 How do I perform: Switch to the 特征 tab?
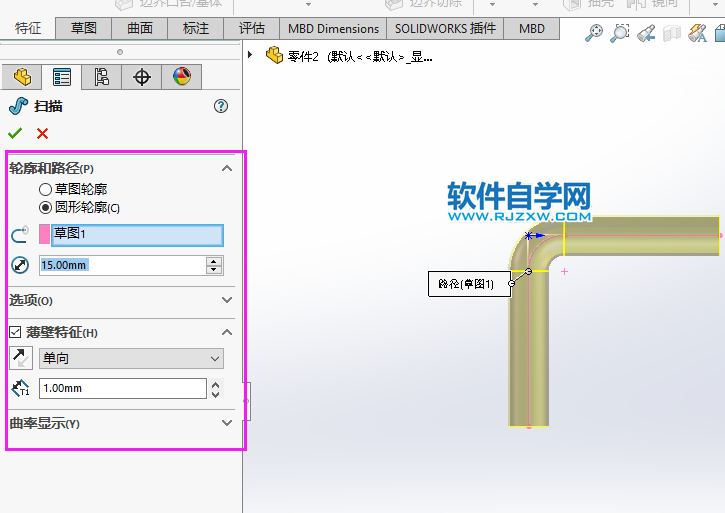[28, 28]
